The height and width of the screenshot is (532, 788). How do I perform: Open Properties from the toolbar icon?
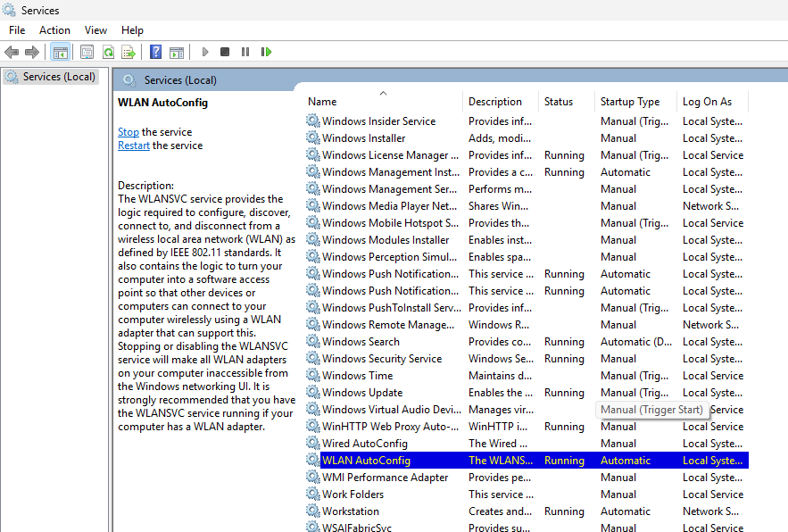coord(87,53)
